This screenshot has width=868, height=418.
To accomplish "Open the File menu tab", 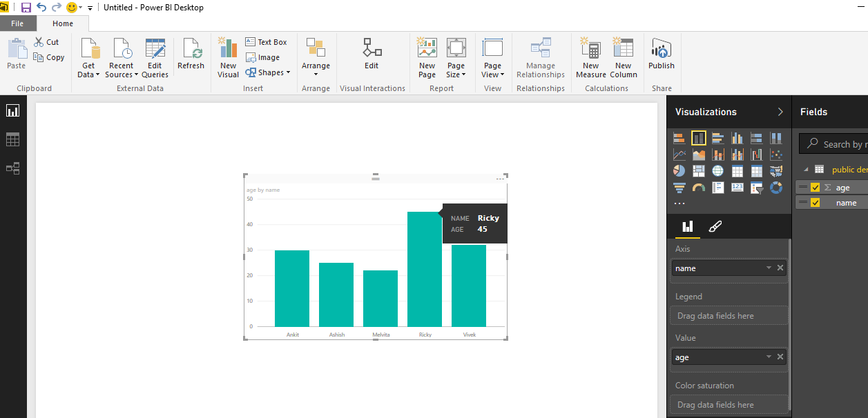I will click(x=17, y=23).
